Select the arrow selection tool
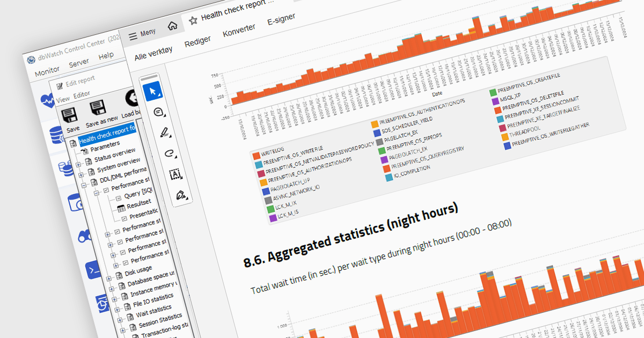Image resolution: width=644 pixels, height=338 pixels. [153, 92]
